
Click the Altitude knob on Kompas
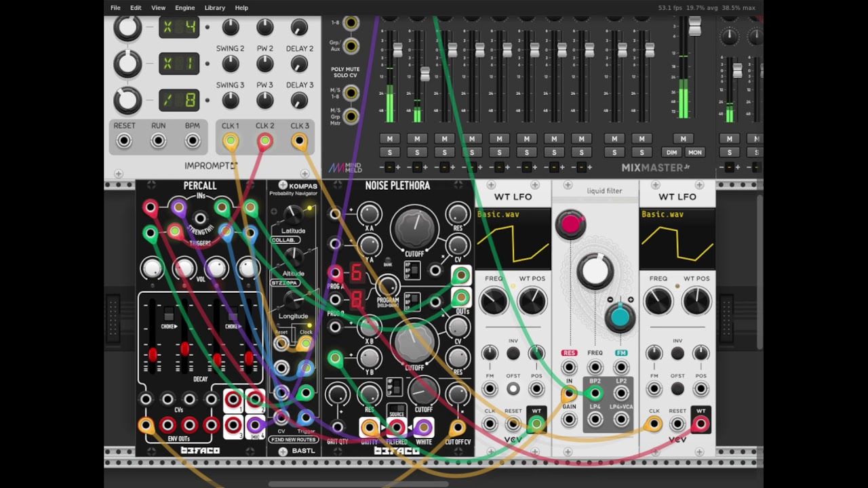[x=293, y=257]
